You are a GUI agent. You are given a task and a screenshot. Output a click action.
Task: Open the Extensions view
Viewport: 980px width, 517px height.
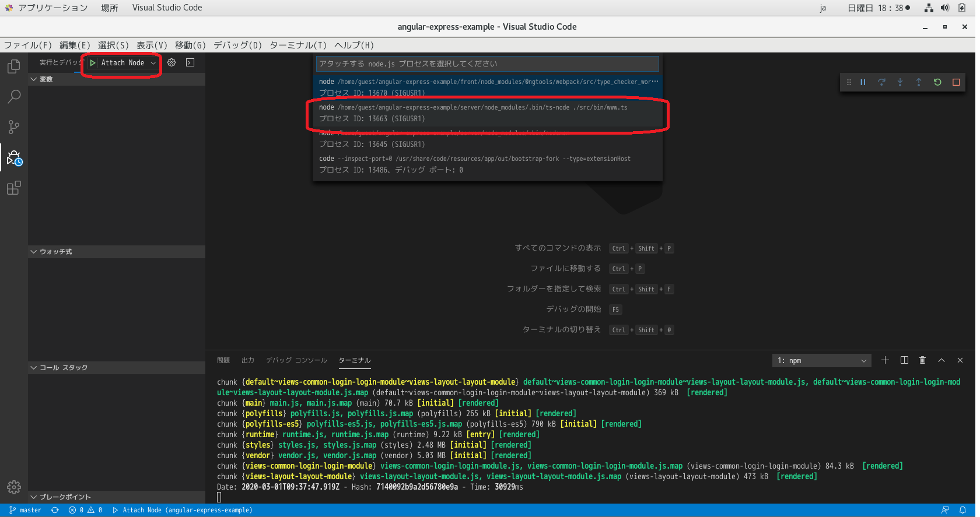click(14, 188)
